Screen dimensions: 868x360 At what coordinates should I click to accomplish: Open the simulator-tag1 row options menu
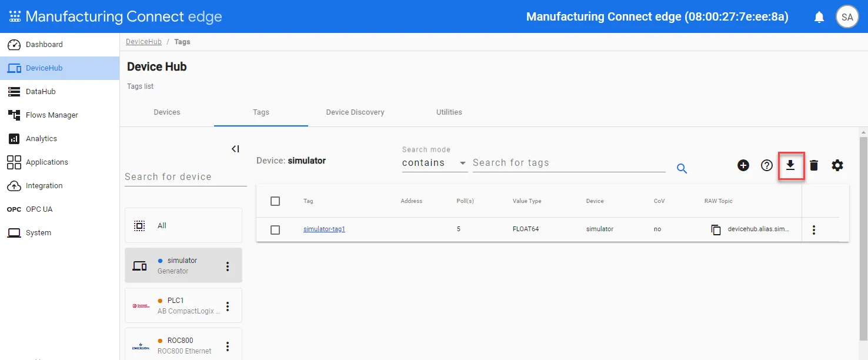[814, 230]
